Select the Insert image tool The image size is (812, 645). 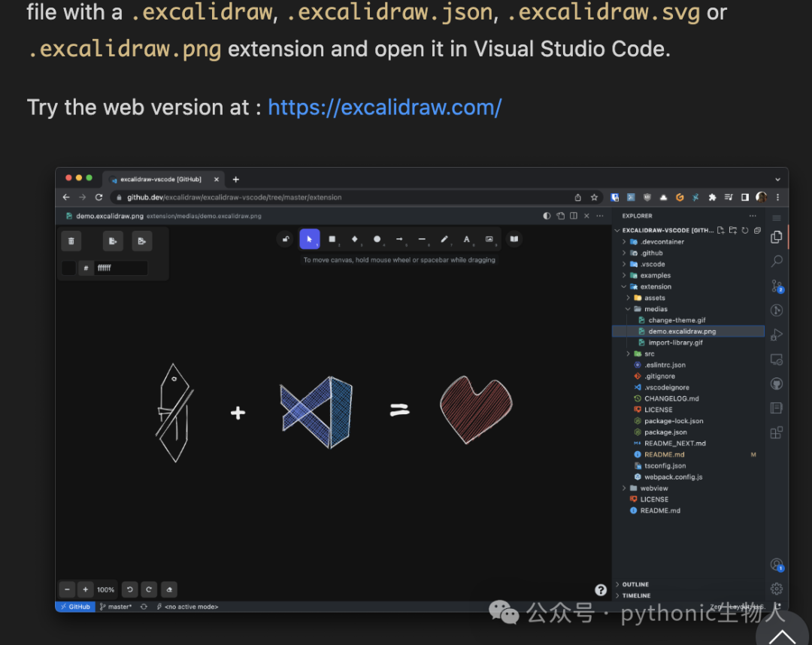pos(489,239)
